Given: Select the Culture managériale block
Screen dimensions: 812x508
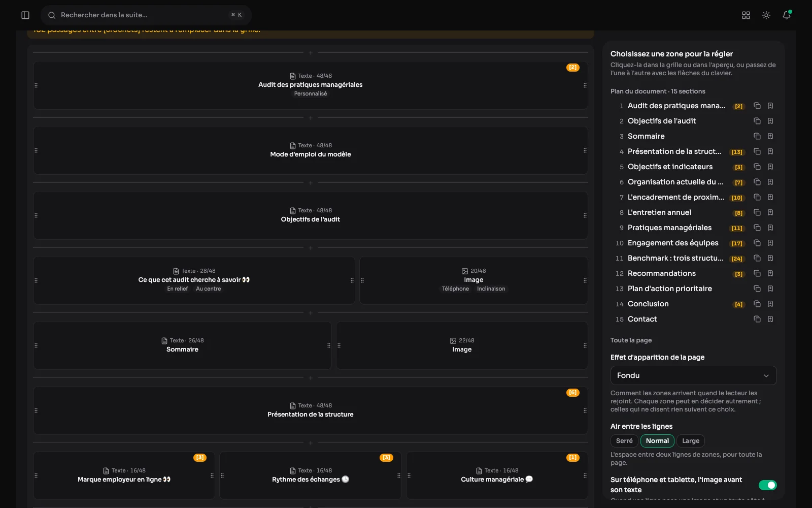Looking at the screenshot, I should [x=497, y=475].
